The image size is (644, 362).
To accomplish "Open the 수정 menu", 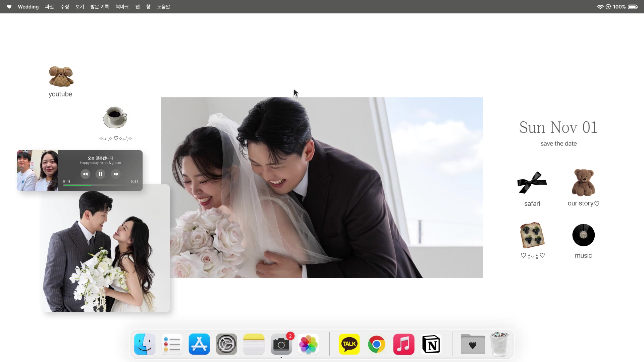I will [x=65, y=7].
